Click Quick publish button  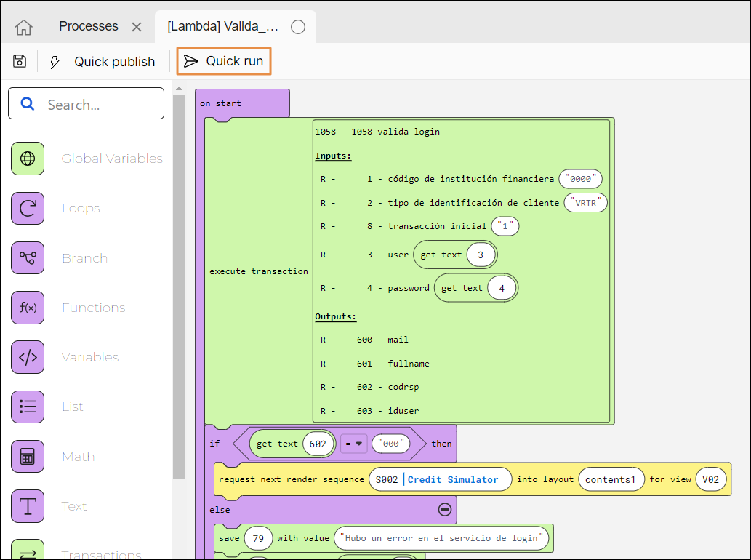click(x=103, y=62)
